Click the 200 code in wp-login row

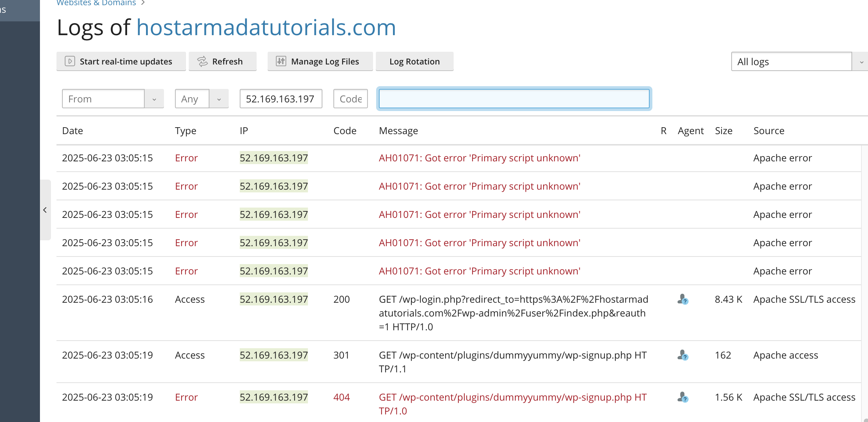click(x=341, y=299)
